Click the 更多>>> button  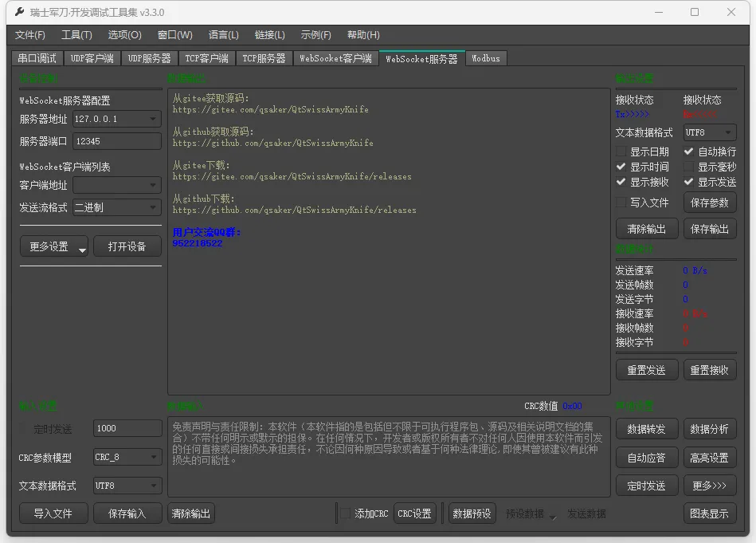tap(710, 486)
